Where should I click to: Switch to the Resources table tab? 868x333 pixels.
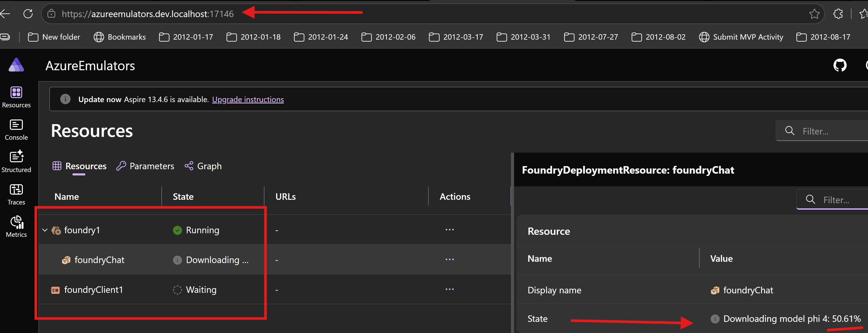point(79,166)
